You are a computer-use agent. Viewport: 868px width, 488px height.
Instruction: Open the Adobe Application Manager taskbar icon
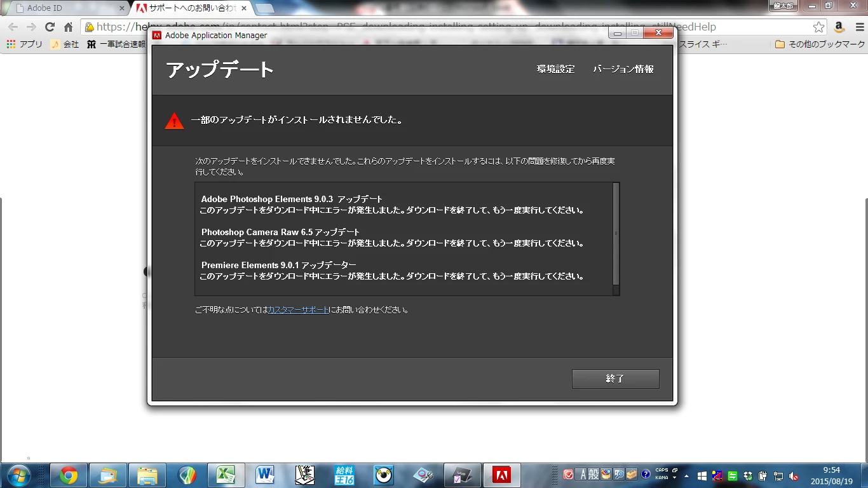[x=502, y=475]
